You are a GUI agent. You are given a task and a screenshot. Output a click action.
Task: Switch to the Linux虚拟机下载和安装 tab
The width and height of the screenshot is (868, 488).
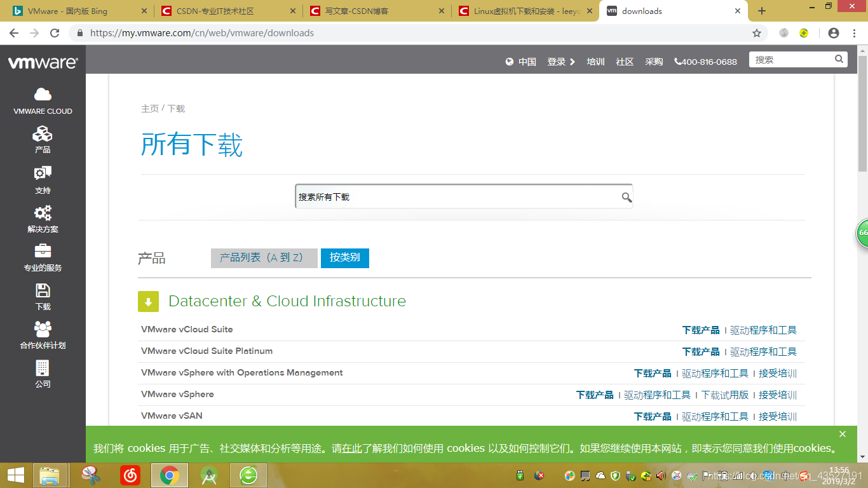[524, 11]
